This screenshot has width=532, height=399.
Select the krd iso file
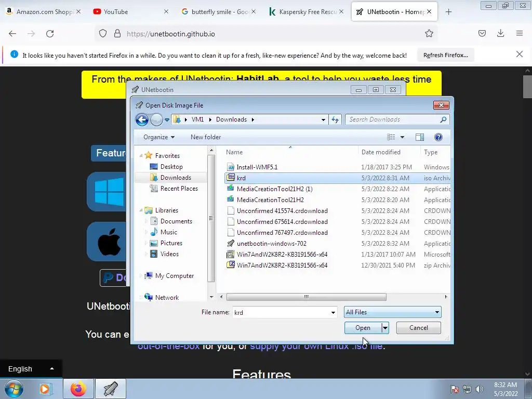click(338, 178)
